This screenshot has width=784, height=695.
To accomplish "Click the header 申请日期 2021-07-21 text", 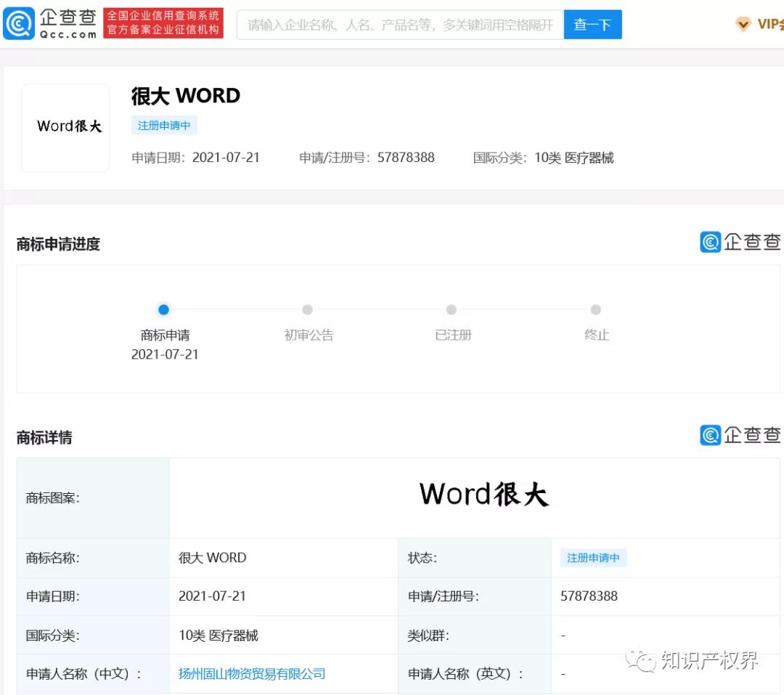I will [x=195, y=158].
